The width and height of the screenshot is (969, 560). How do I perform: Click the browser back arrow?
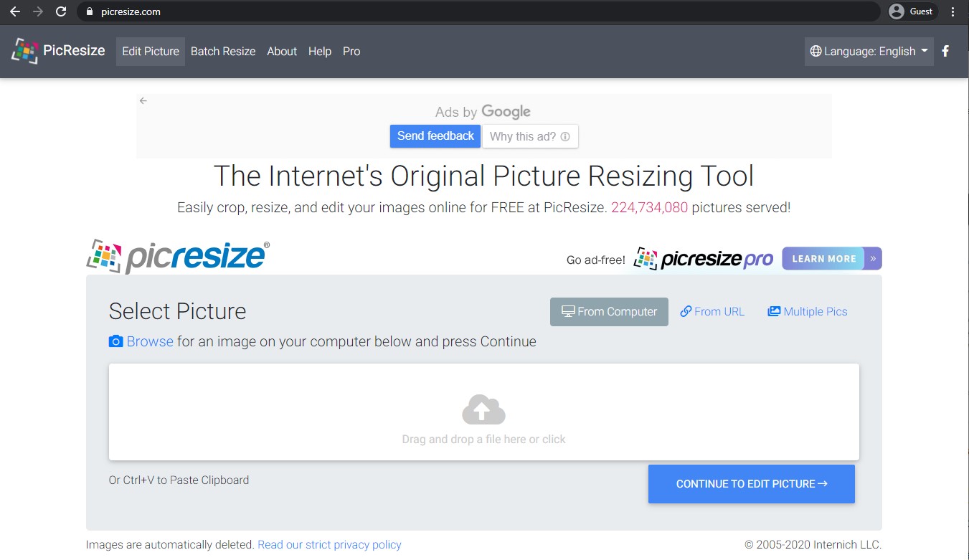click(14, 11)
